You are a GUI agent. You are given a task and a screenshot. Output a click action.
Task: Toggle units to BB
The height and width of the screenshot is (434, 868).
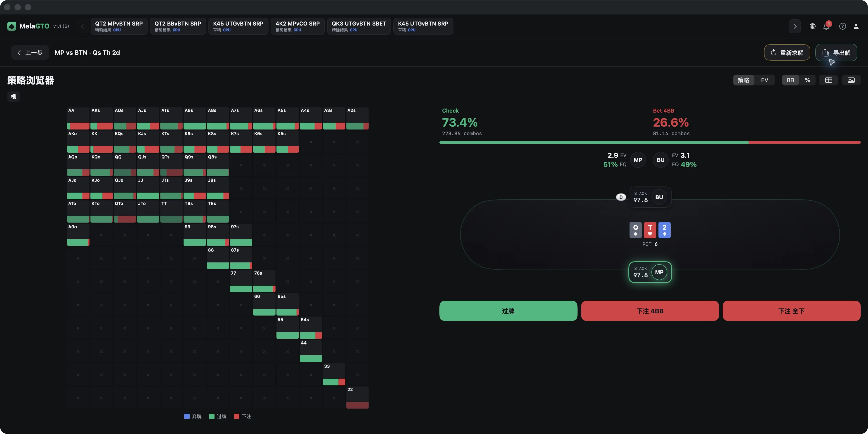coord(790,80)
